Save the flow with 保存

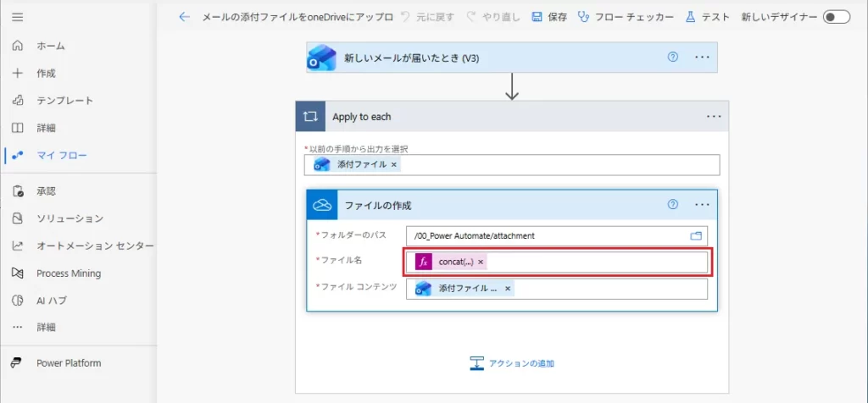549,17
